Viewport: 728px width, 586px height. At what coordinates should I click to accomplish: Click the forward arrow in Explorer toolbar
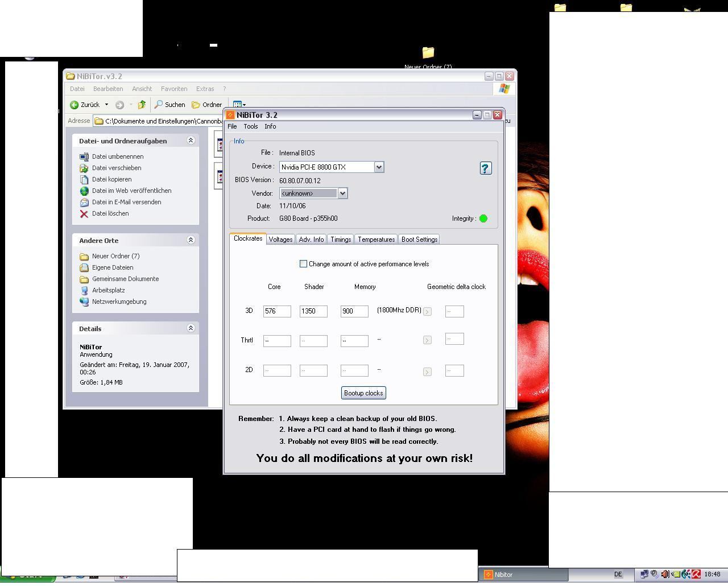pyautogui.click(x=119, y=105)
